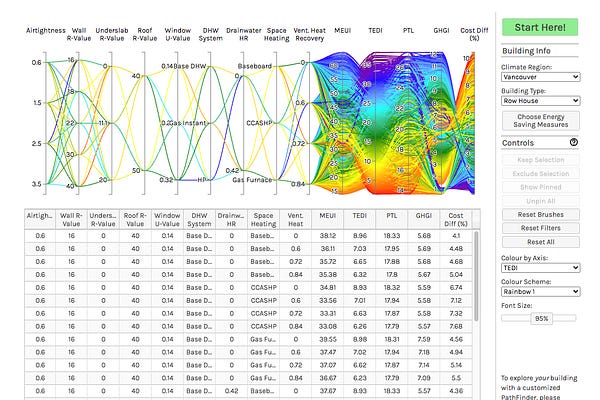
Task: Sort table by MEUI column header
Action: (x=328, y=220)
